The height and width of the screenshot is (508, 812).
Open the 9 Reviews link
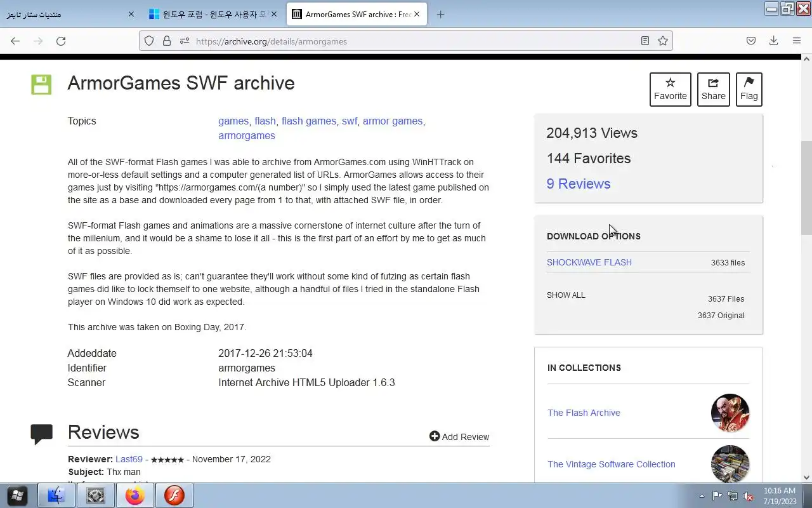(579, 184)
